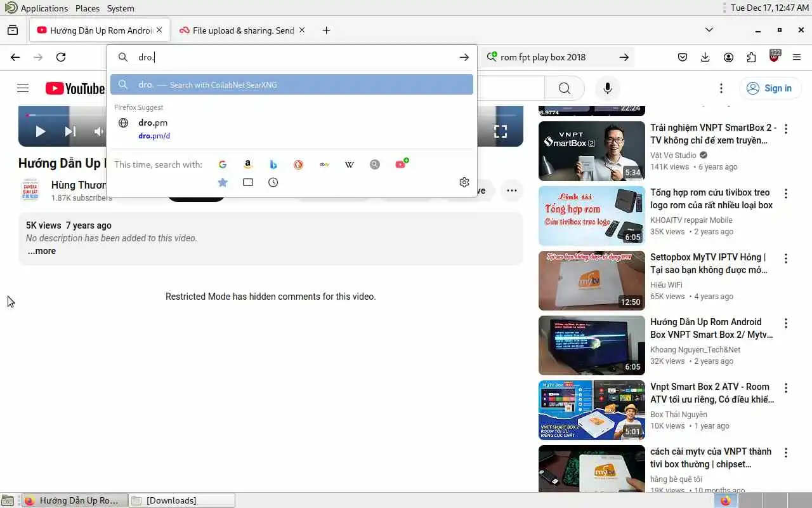Open the YouTube guide hamburger menu
Image resolution: width=812 pixels, height=508 pixels.
23,88
